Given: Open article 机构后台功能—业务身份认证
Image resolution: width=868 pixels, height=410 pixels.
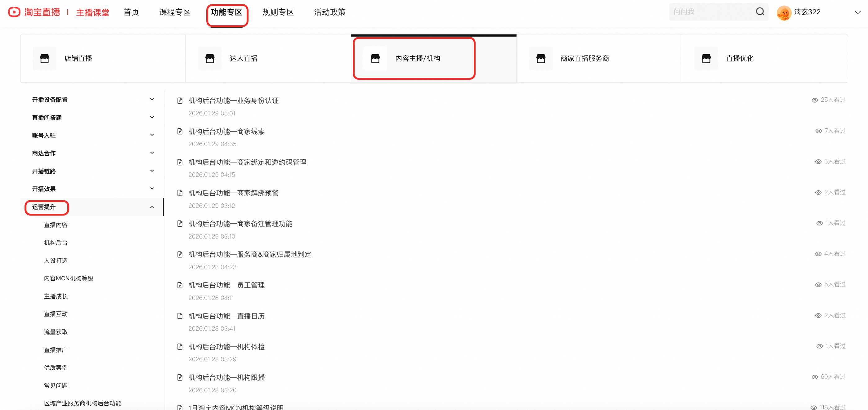Looking at the screenshot, I should [x=234, y=100].
